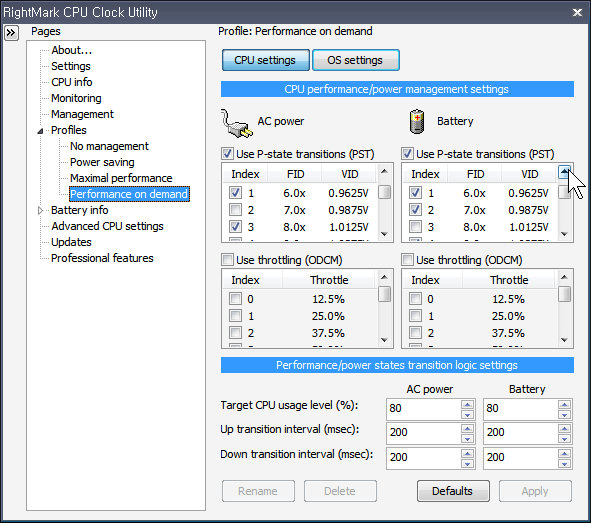
Task: Decrease Battery Down transition interval
Action: click(564, 463)
